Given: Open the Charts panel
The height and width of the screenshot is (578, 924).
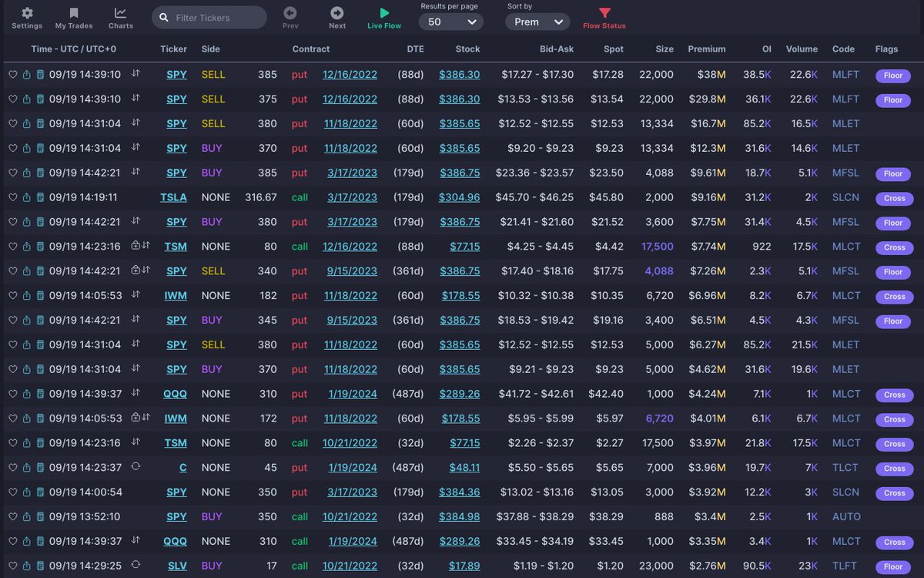Looking at the screenshot, I should 120,17.
